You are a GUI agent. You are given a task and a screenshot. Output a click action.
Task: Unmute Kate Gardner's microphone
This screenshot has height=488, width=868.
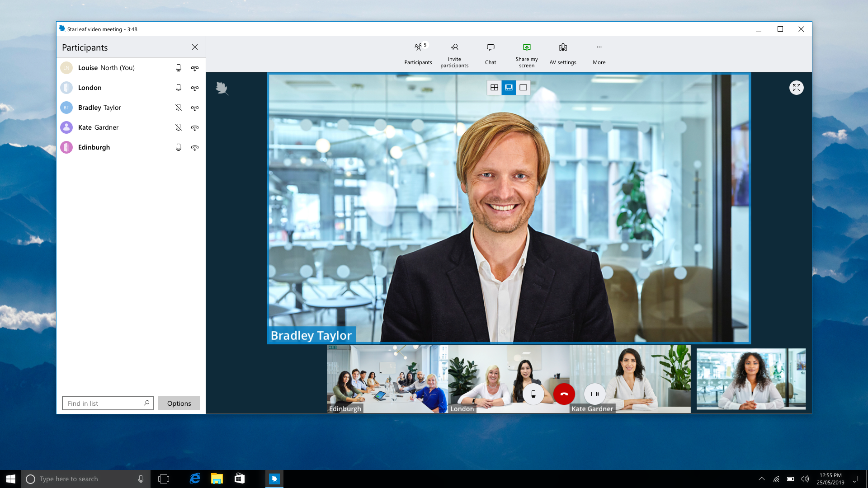[x=179, y=128]
